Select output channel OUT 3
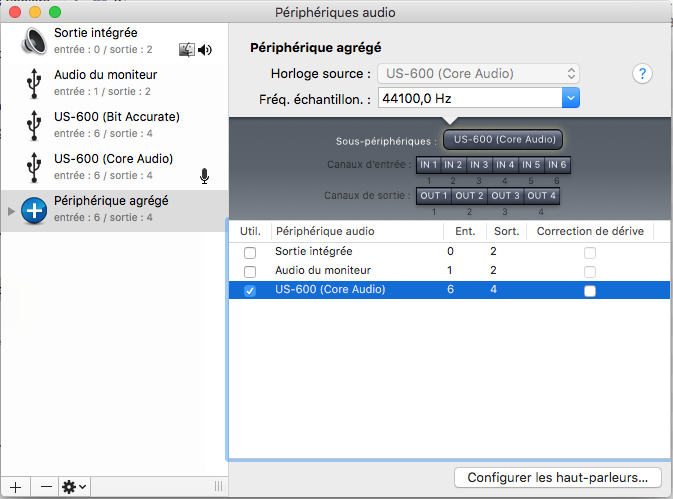Viewport: 673px width, 499px height. pyautogui.click(x=505, y=196)
